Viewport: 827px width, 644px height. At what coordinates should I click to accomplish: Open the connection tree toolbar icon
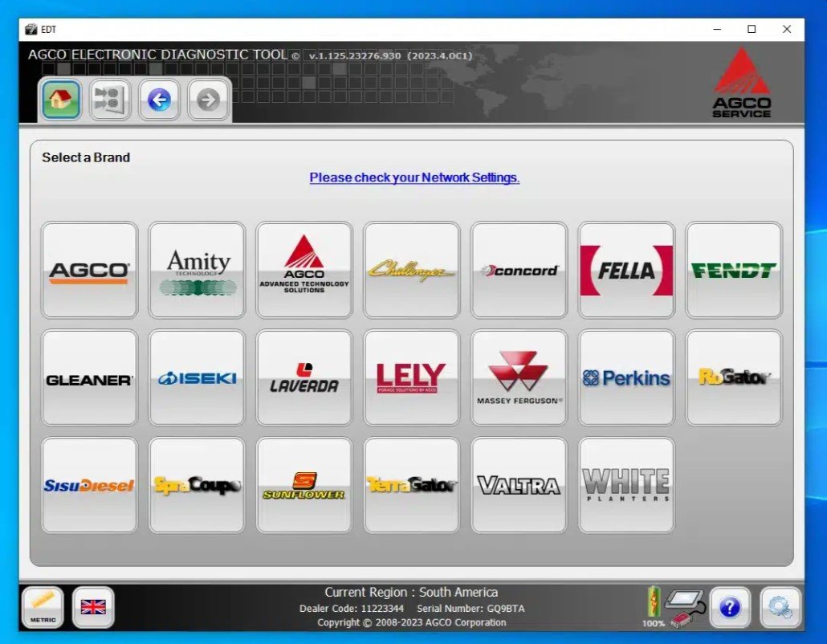tap(110, 100)
